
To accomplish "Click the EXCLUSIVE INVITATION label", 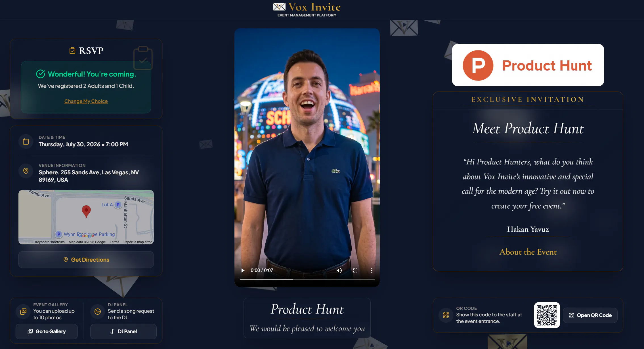I will 528,100.
